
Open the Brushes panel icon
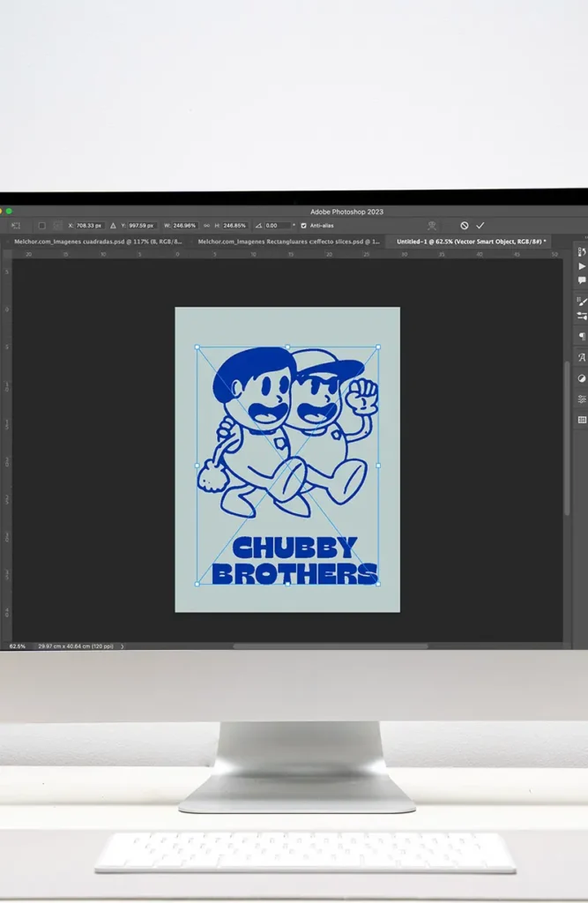pos(582,302)
